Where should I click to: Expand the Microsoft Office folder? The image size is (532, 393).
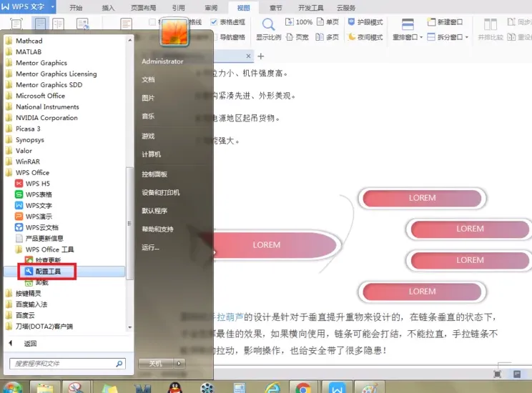pos(35,96)
